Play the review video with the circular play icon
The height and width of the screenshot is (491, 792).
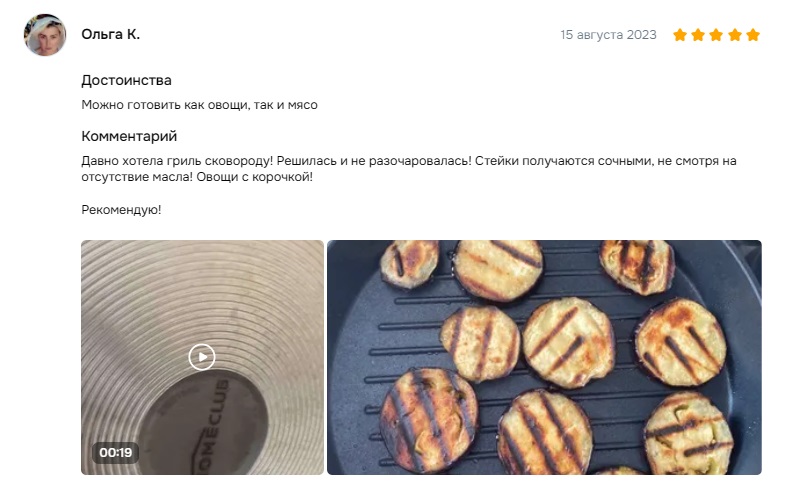(202, 357)
